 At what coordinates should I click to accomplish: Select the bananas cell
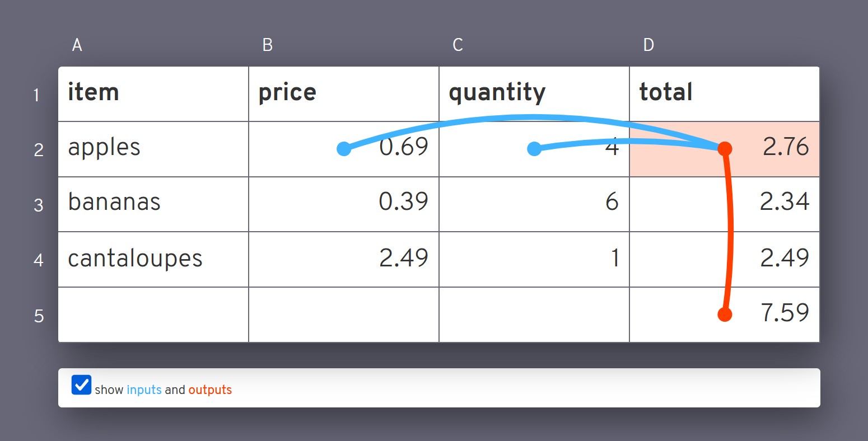pos(153,204)
